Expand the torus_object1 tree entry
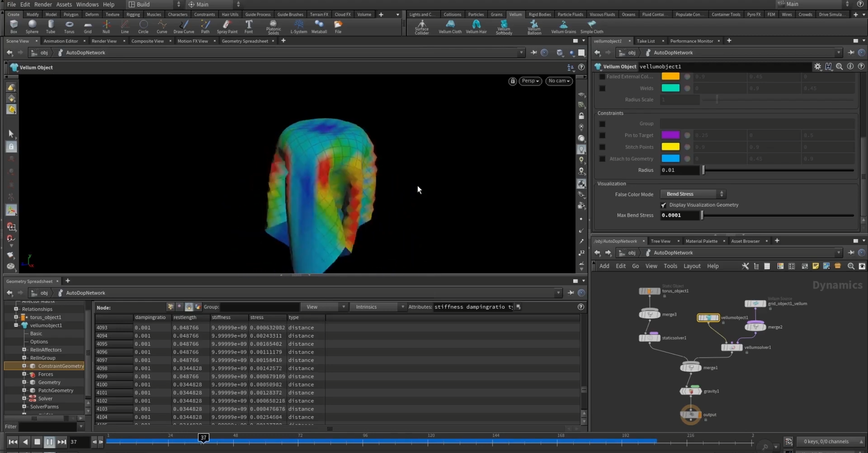 pyautogui.click(x=16, y=317)
